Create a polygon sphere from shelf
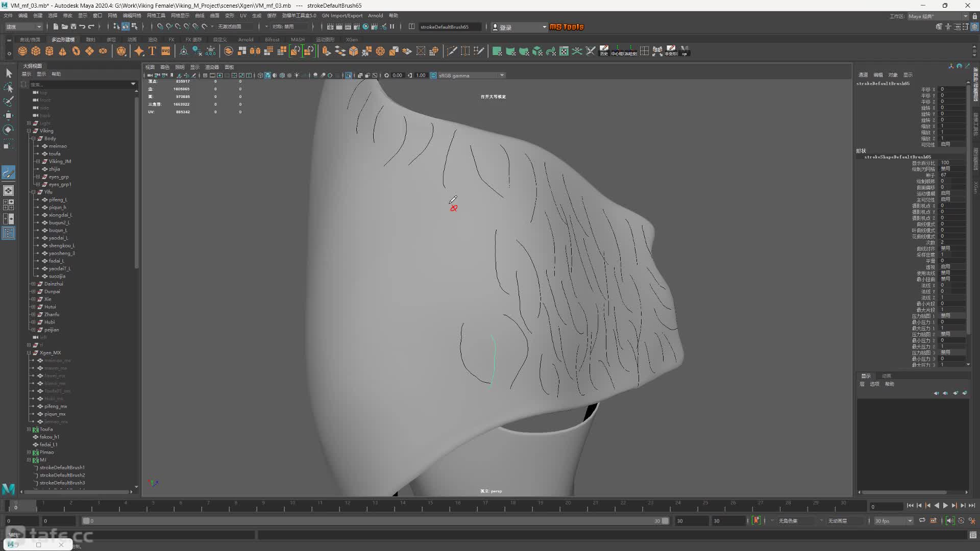Image resolution: width=980 pixels, height=551 pixels. tap(22, 51)
